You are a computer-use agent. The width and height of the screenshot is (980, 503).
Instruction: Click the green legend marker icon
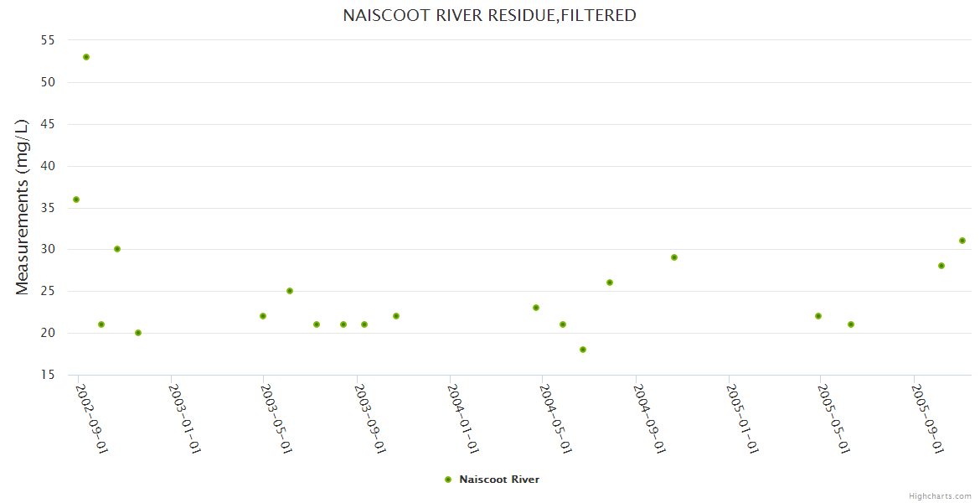448,480
